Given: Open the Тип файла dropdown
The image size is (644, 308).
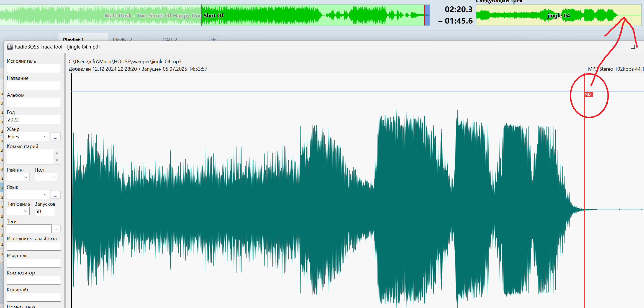Looking at the screenshot, I should [26, 211].
